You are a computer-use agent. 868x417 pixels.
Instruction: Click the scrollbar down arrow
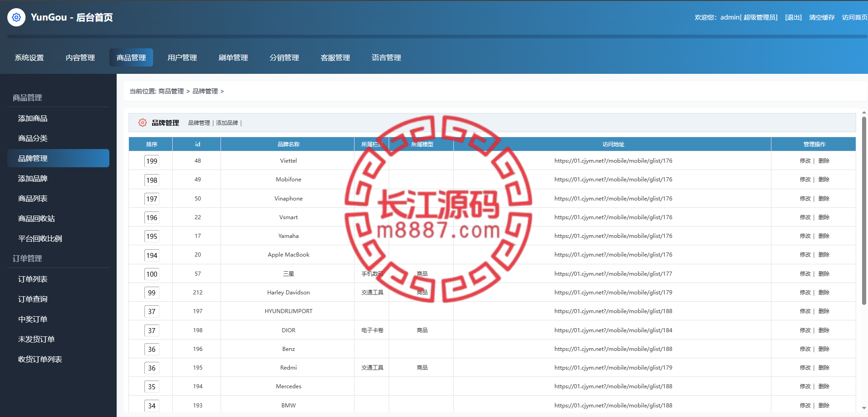pos(864,408)
